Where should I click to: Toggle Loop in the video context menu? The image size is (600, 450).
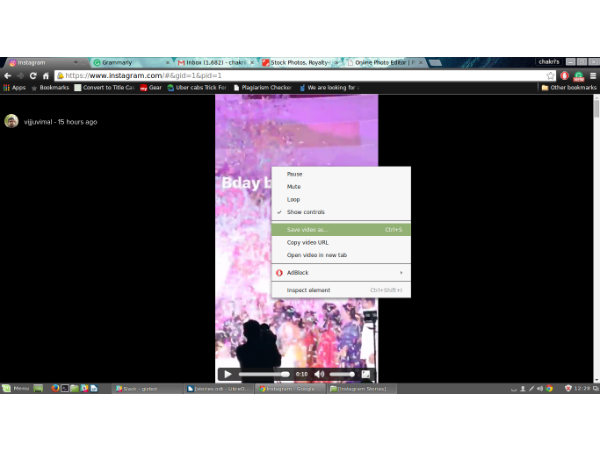[294, 199]
